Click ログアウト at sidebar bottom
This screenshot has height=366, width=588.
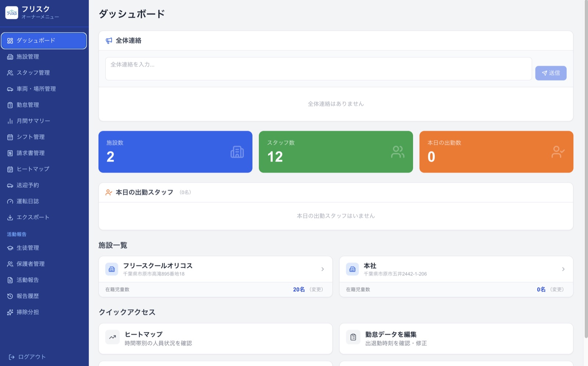[x=28, y=357]
